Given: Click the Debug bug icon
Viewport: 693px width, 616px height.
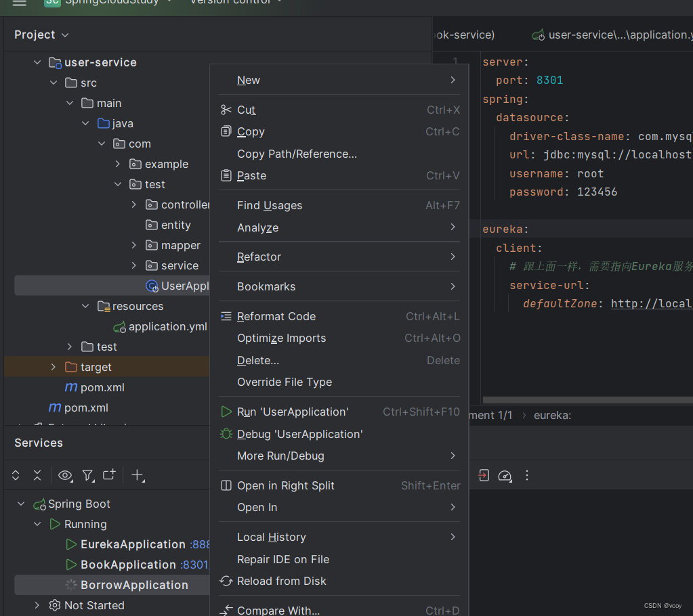Looking at the screenshot, I should pos(226,434).
